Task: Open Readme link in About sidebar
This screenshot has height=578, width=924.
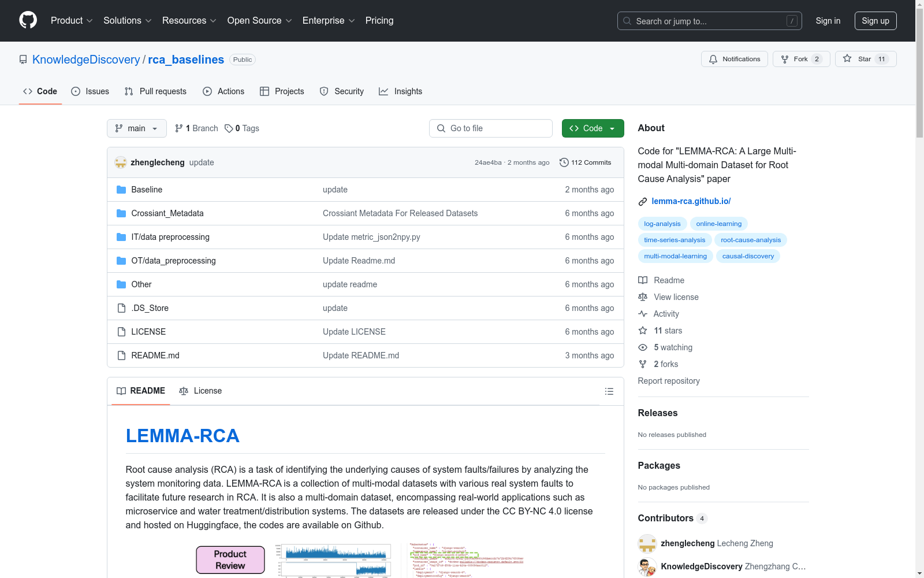Action: [x=661, y=280]
